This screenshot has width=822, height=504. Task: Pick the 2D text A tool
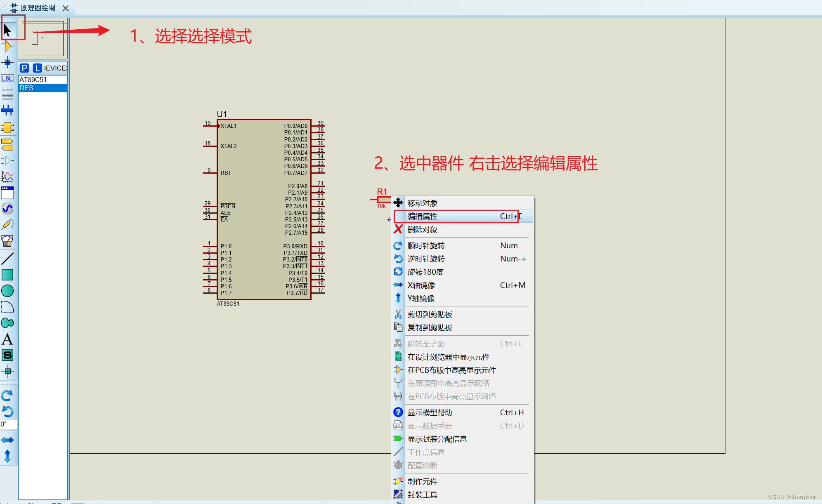click(7, 339)
